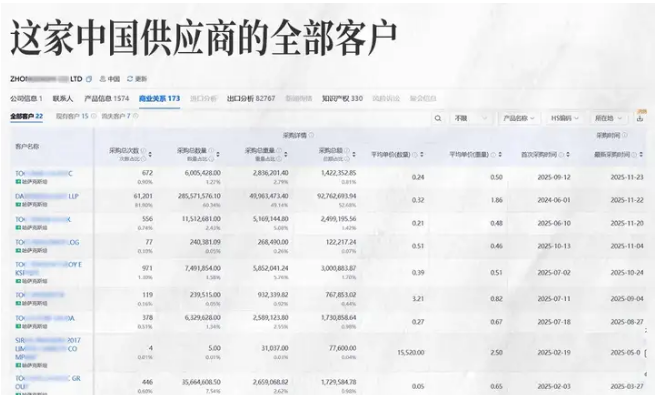Viewport: 656px width, 395px height.
Task: Open the 公司信息 1 tab
Action: pyautogui.click(x=26, y=99)
